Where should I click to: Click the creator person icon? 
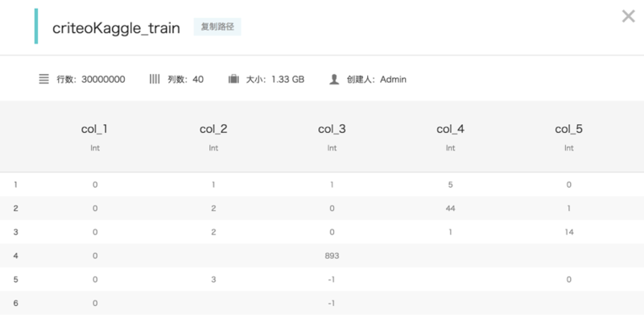[334, 79]
